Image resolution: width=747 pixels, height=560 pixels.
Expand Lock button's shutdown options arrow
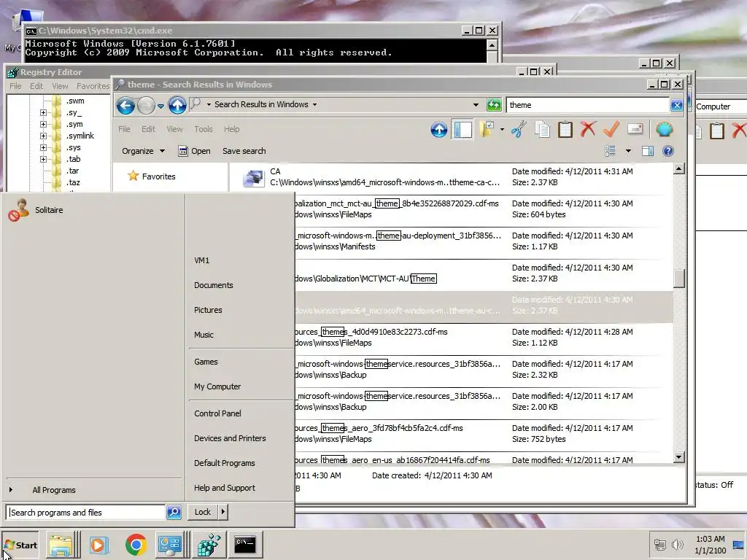tap(222, 512)
